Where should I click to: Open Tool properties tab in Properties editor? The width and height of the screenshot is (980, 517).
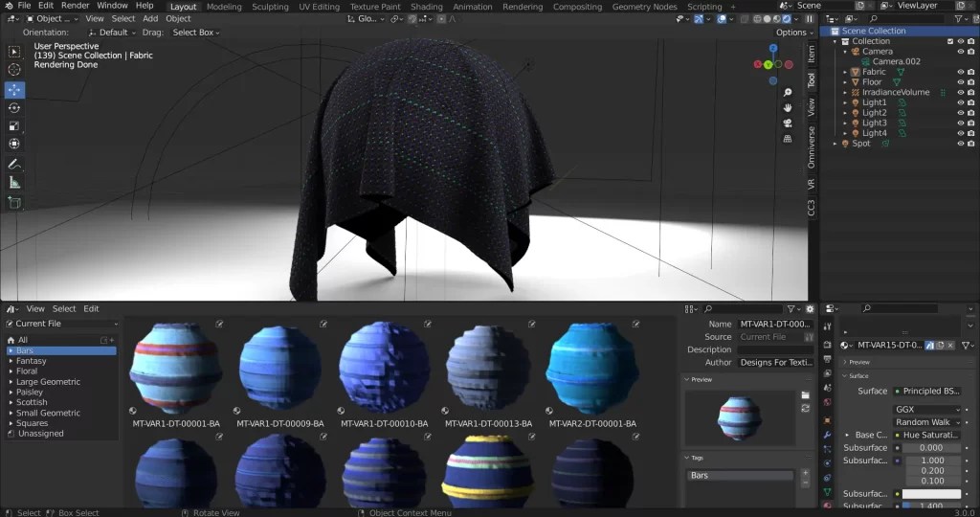(x=828, y=326)
